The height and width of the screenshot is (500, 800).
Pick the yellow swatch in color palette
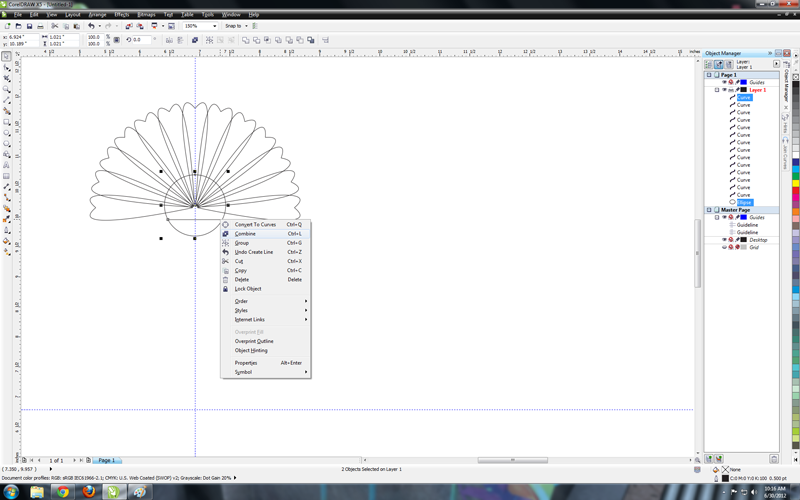pyautogui.click(x=796, y=183)
